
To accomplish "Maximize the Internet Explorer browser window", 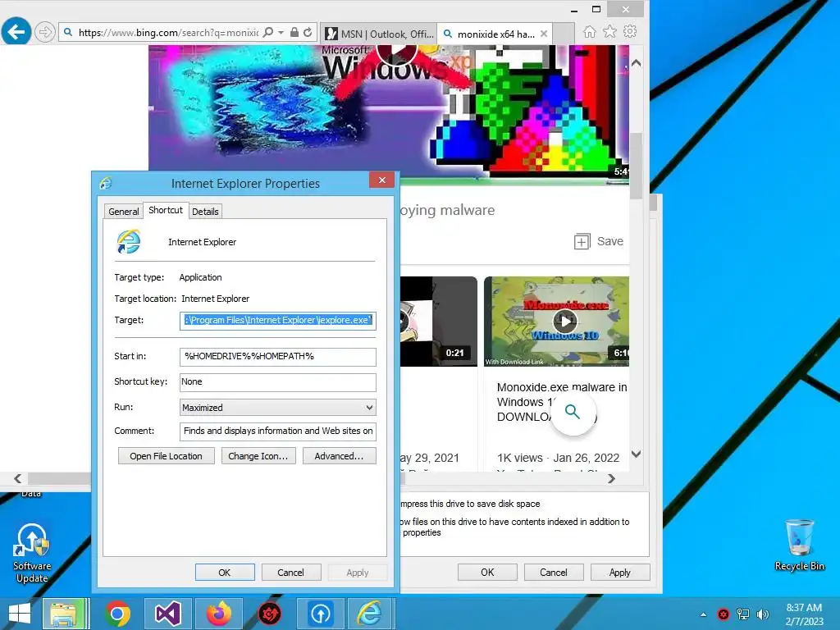I will (596, 9).
